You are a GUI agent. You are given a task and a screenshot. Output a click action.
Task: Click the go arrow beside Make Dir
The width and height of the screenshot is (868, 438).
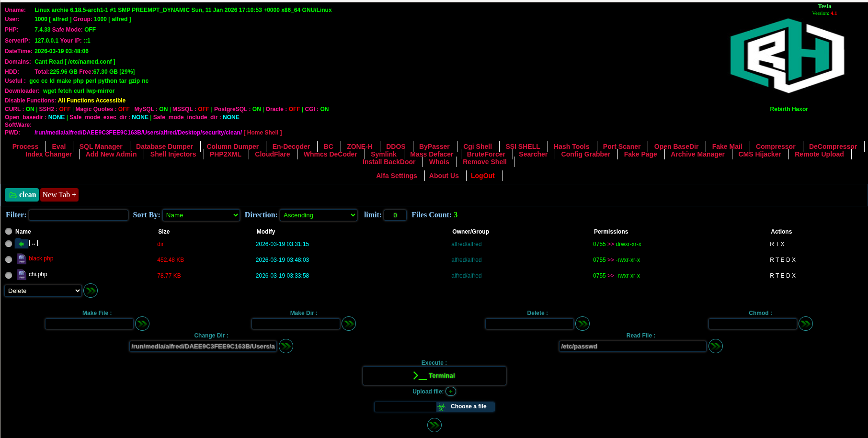click(349, 324)
